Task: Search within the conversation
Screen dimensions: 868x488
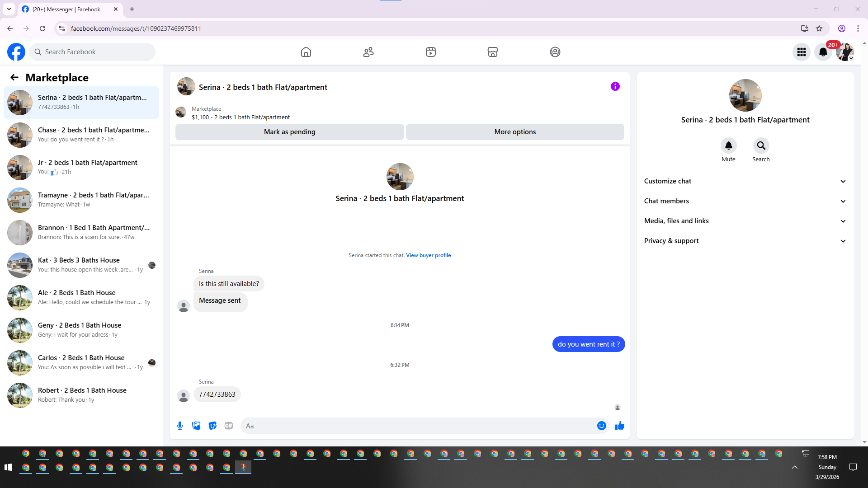Action: (x=761, y=145)
